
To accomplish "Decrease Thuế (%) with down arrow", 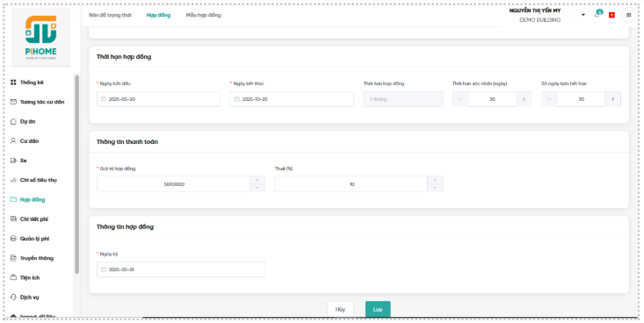I will click(435, 188).
